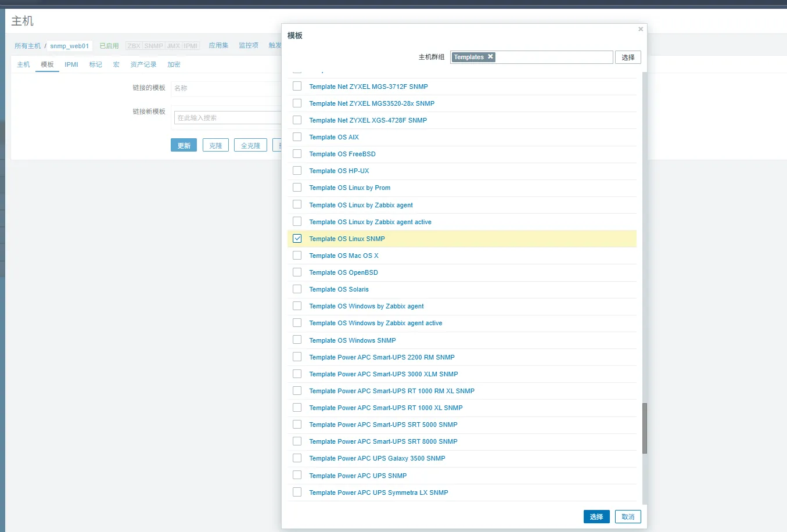This screenshot has height=532, width=787.
Task: Enable Template OS FreeBSD checkbox
Action: tap(297, 154)
